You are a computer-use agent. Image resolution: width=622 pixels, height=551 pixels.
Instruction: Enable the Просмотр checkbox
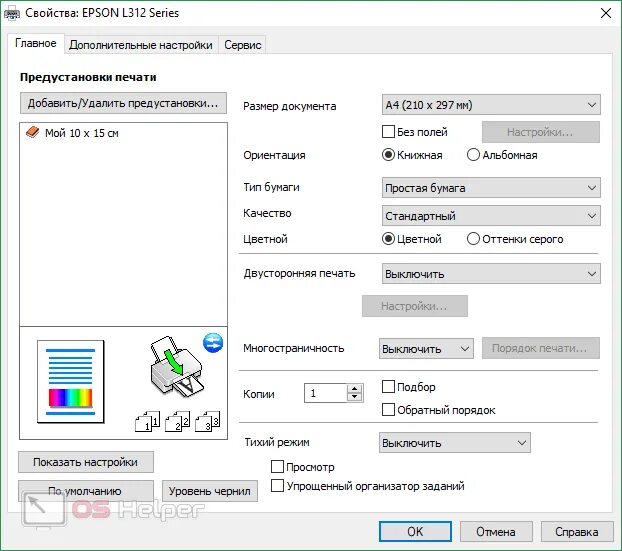(277, 467)
